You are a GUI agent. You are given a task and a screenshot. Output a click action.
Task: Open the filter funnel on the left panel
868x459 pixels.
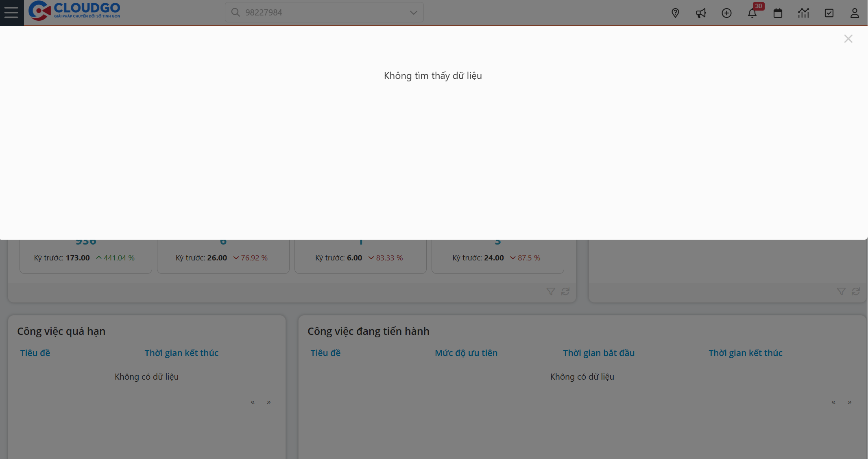click(x=551, y=291)
